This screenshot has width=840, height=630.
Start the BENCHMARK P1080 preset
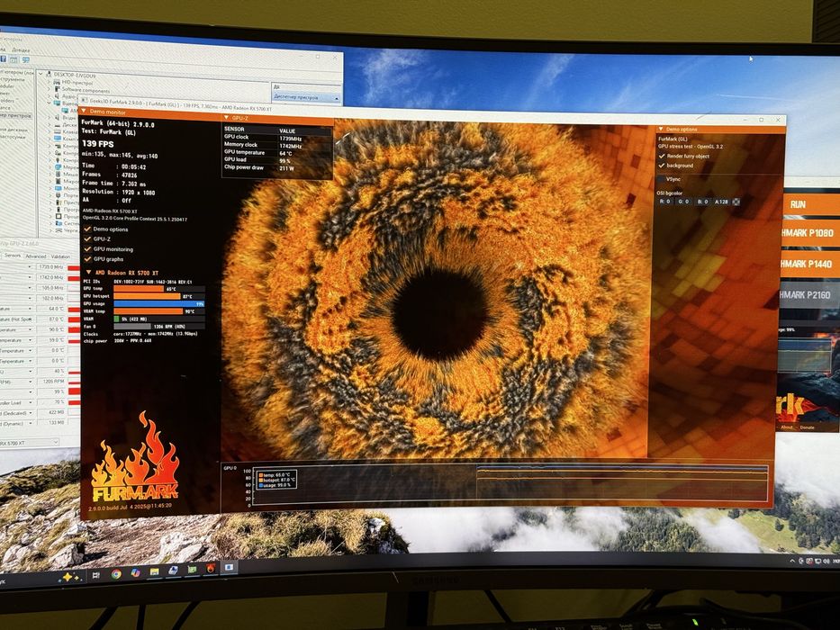(811, 233)
